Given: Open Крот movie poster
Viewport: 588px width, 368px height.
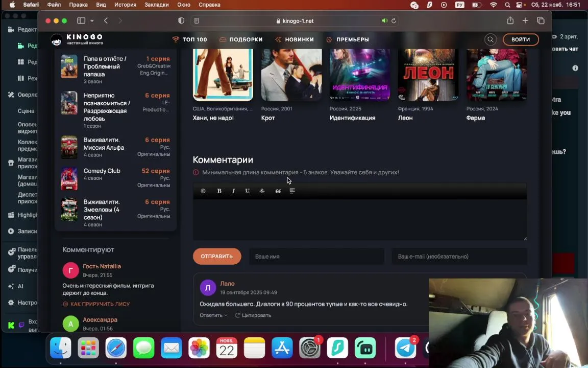Looking at the screenshot, I should [x=291, y=75].
